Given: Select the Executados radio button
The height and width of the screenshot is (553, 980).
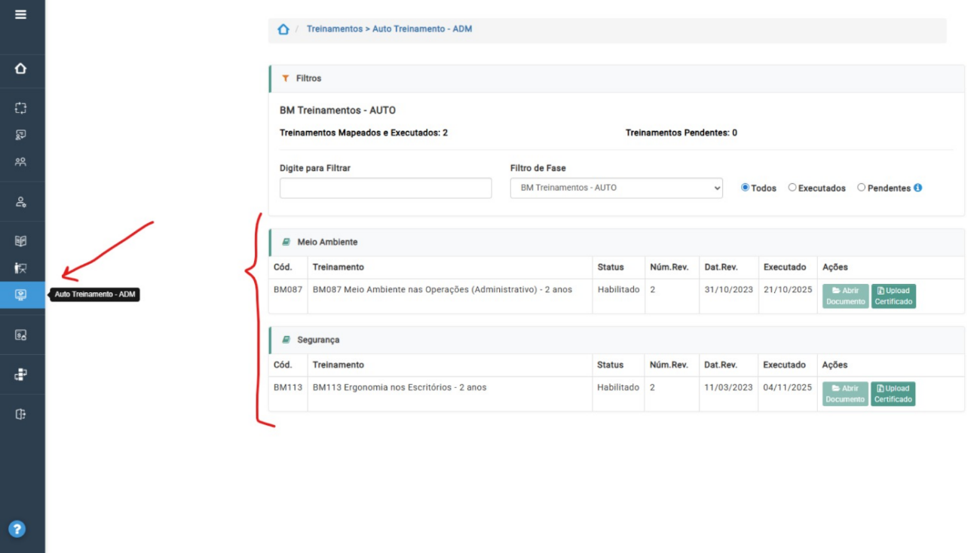Looking at the screenshot, I should [792, 188].
